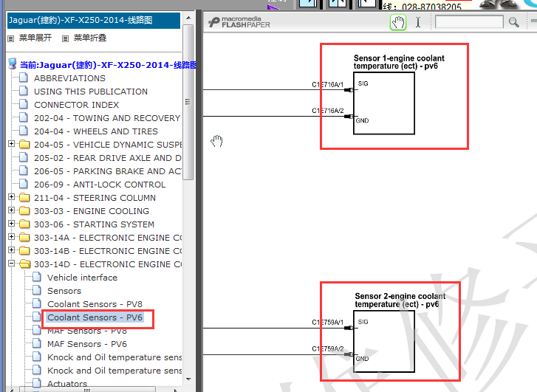The height and width of the screenshot is (392, 537).
Task: Open the Vehicle interface page
Action: [82, 278]
